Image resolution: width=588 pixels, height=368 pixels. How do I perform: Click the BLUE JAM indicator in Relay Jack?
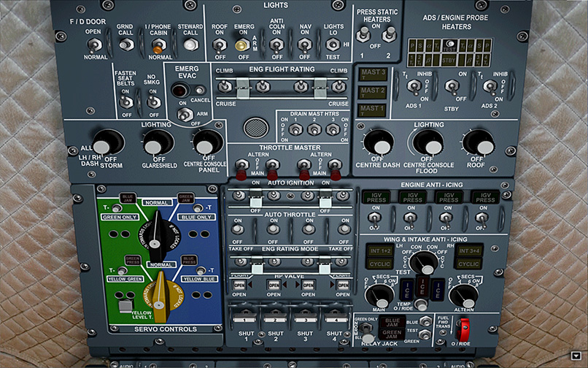(x=392, y=323)
